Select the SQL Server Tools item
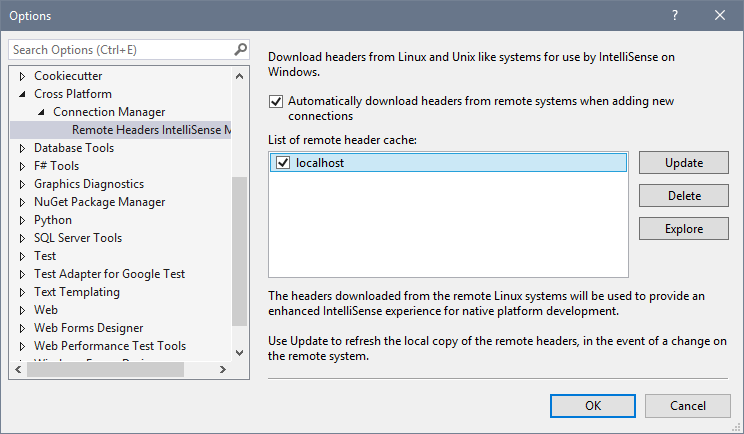The width and height of the screenshot is (744, 434). pos(78,238)
